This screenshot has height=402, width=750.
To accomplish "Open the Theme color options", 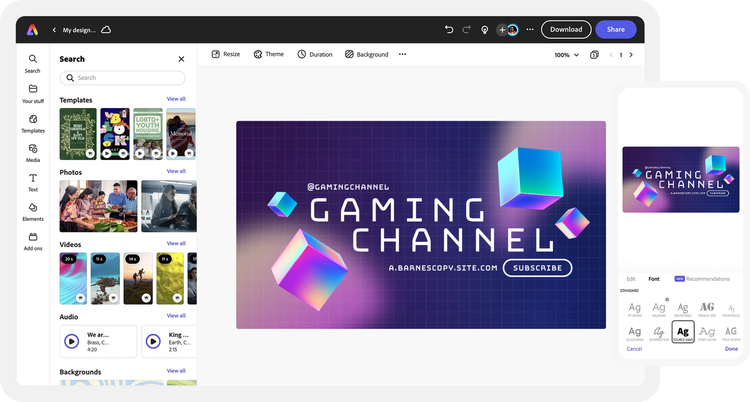I will coord(268,54).
